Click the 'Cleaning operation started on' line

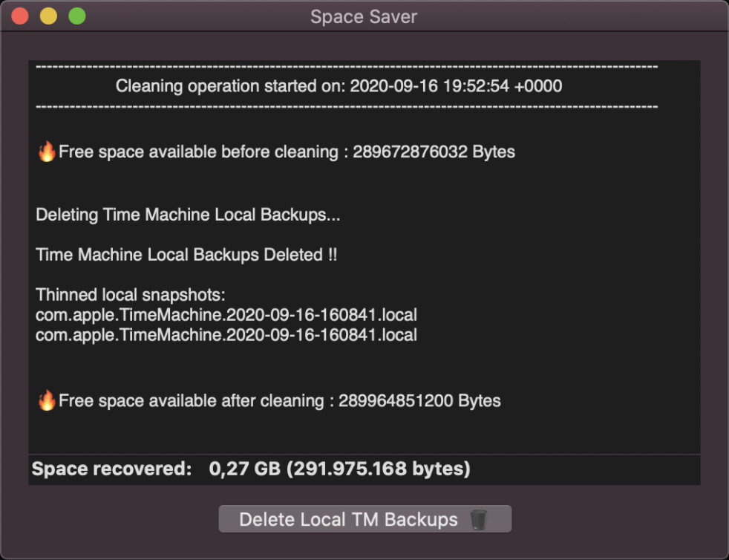click(x=339, y=86)
